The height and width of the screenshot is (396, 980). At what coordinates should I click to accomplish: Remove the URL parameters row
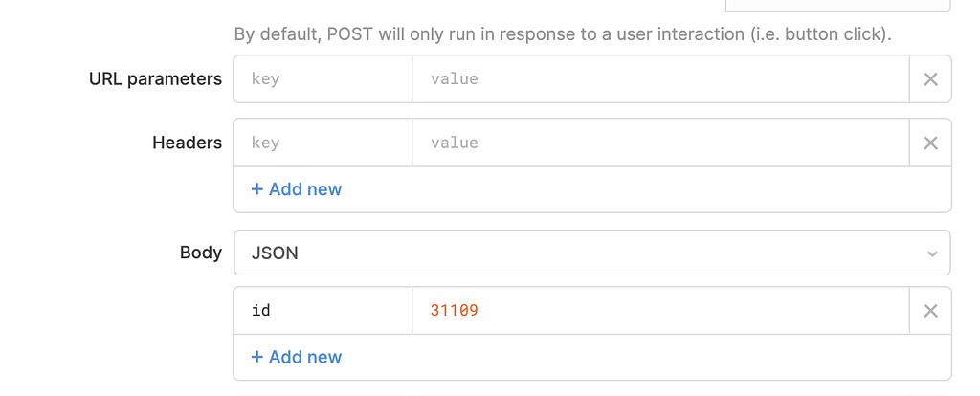(x=930, y=79)
